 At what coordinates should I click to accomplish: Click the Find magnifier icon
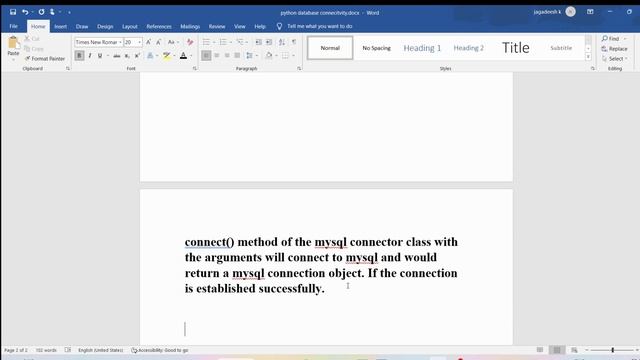click(605, 38)
